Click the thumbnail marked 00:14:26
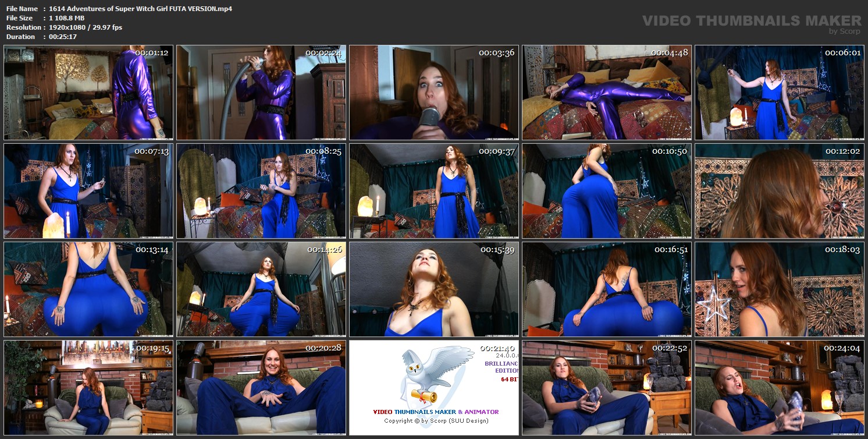Screen dimensions: 868x439 [x=261, y=289]
